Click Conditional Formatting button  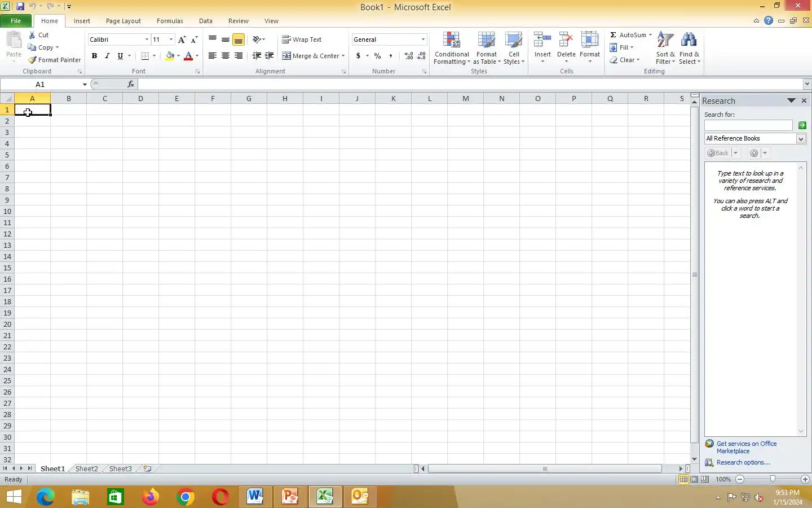point(452,49)
